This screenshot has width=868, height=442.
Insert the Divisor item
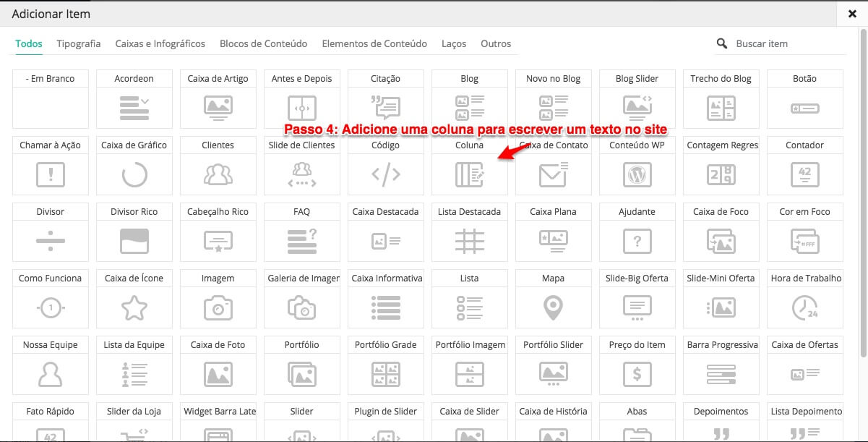(51, 241)
